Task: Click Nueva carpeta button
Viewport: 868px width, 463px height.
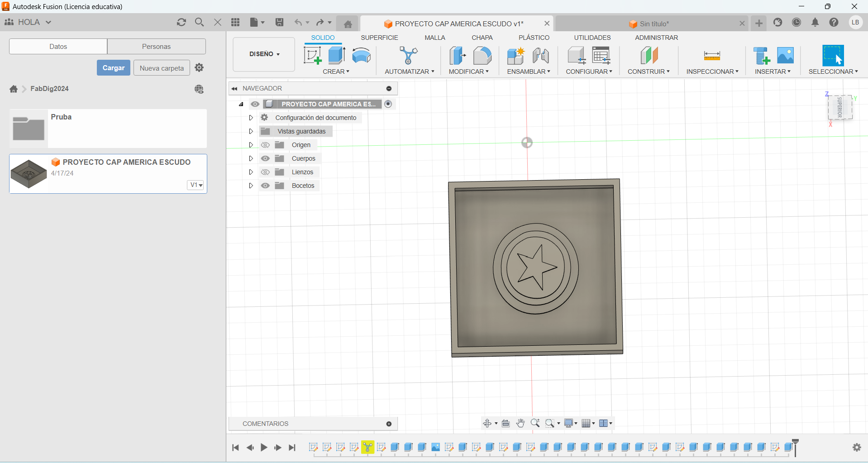Action: pos(162,68)
